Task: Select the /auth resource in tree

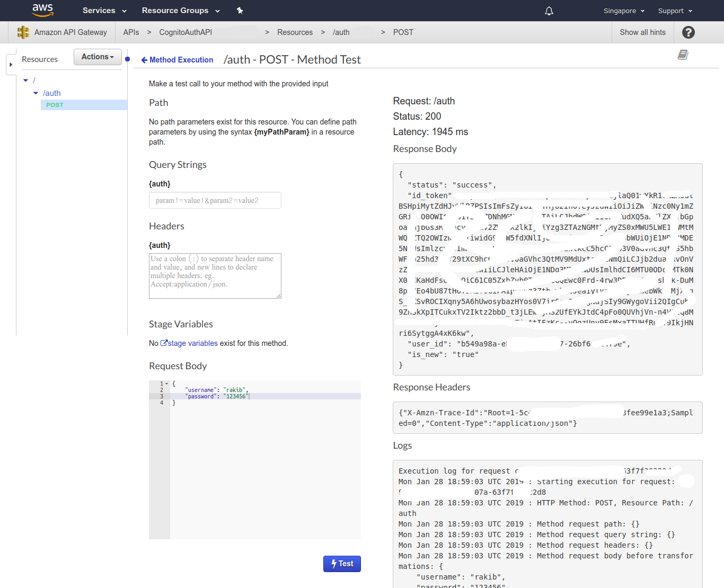Action: coord(52,93)
